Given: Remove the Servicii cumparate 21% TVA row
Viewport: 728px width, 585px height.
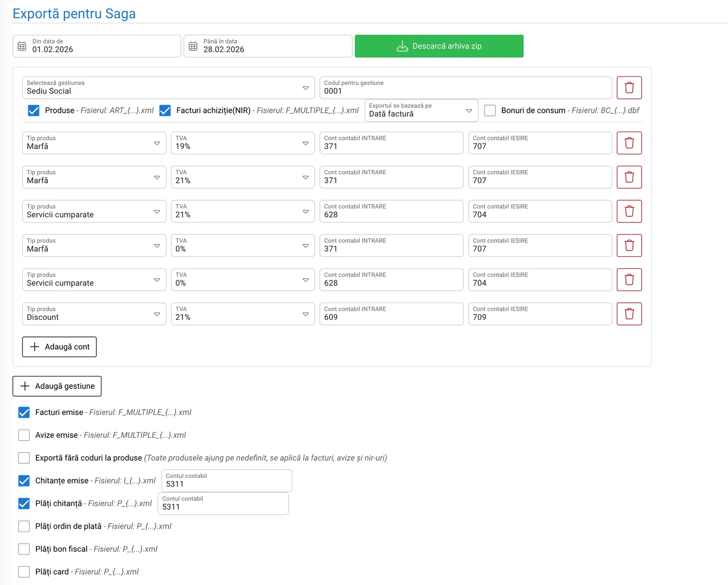Looking at the screenshot, I should click(x=629, y=212).
